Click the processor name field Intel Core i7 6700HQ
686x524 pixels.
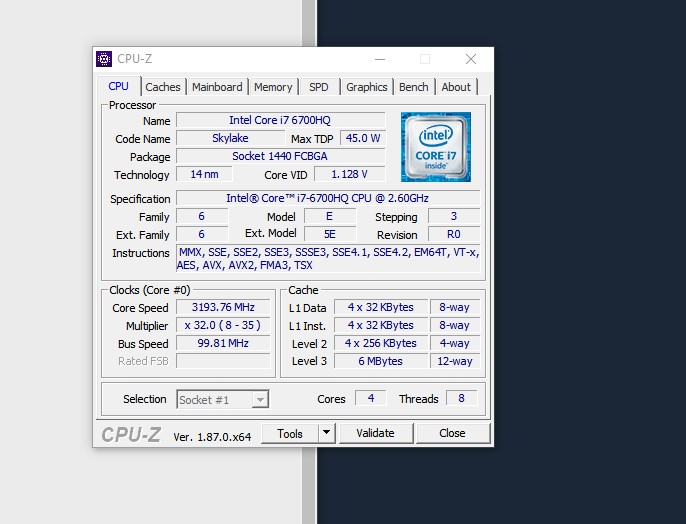280,120
